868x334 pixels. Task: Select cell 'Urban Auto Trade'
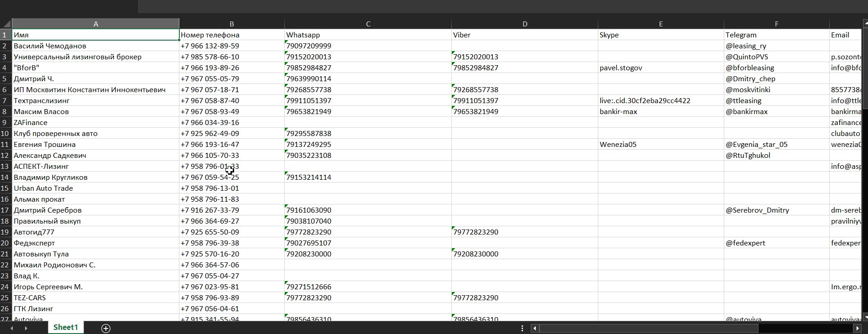[96, 188]
